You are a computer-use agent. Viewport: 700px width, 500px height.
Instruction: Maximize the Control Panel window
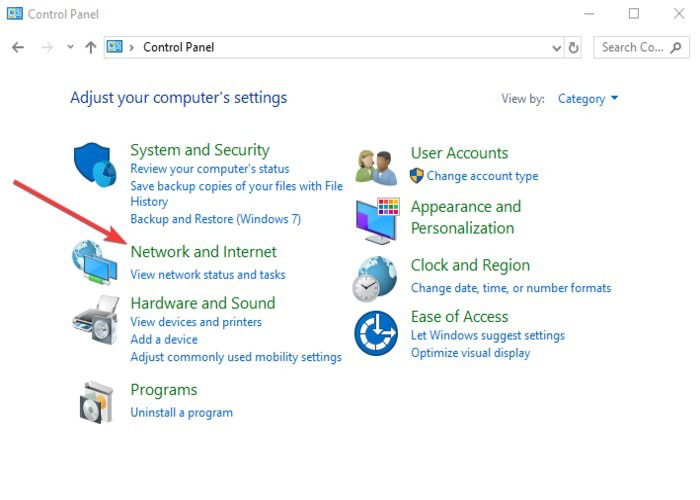pos(633,14)
